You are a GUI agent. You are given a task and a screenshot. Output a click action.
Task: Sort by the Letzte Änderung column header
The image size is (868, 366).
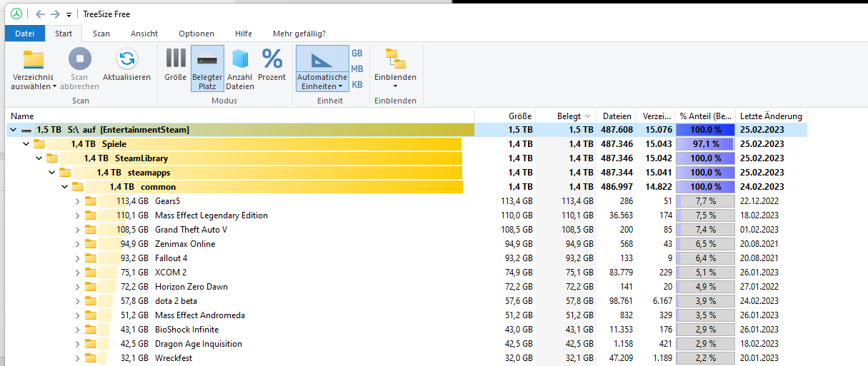(771, 116)
